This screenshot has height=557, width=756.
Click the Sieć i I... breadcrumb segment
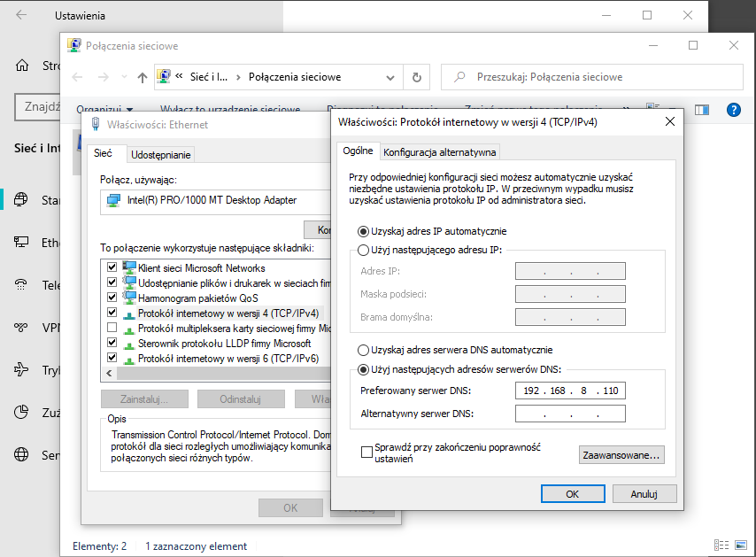209,77
